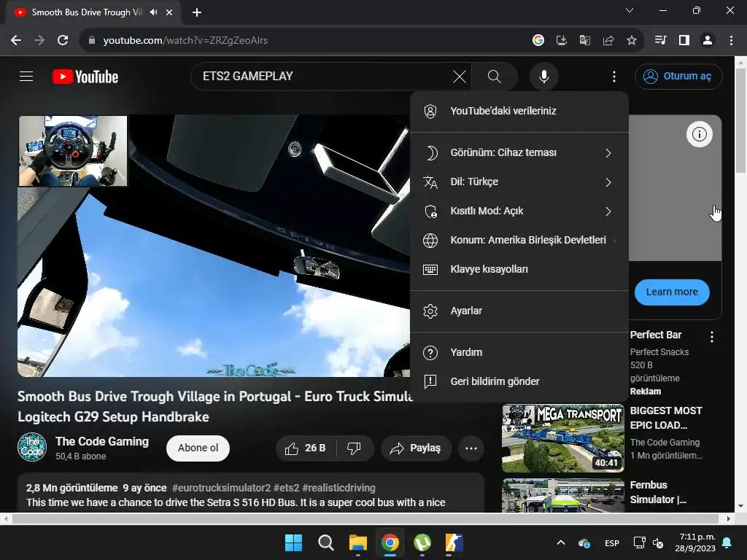Click the BIGGEST MOST EPIC LOAD title

(666, 418)
